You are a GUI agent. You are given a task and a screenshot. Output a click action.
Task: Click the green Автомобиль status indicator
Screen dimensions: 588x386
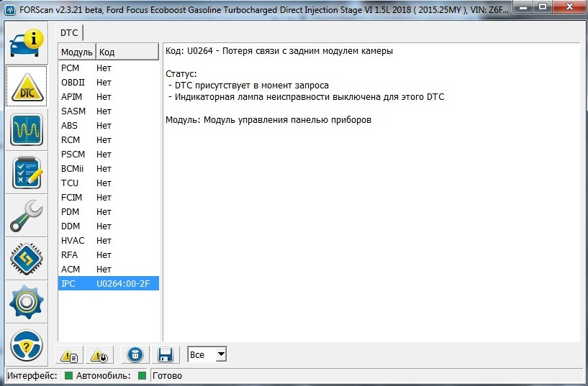[142, 375]
